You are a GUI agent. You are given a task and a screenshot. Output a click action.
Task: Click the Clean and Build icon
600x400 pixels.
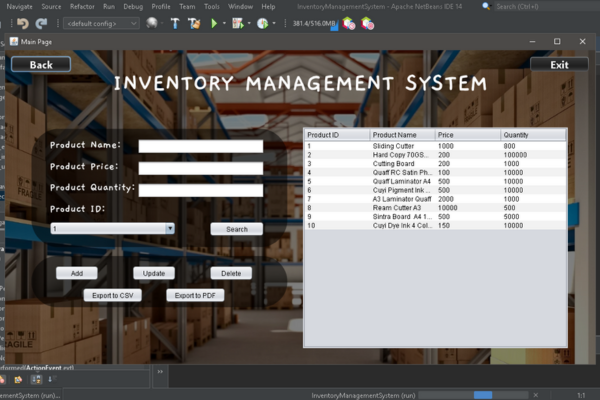tap(194, 23)
